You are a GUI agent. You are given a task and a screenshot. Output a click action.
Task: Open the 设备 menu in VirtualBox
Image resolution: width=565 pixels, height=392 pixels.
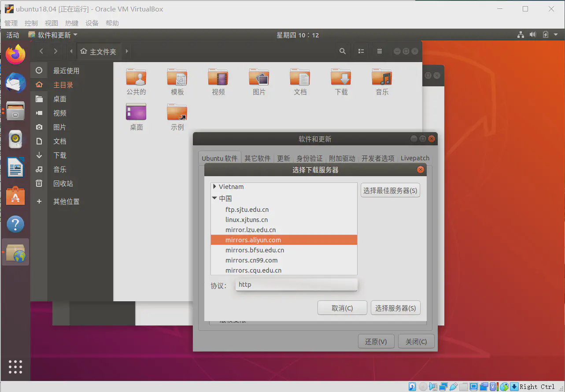tap(92, 23)
